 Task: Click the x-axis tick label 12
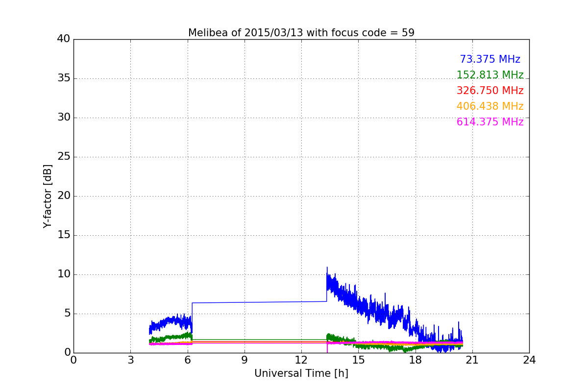click(x=301, y=360)
